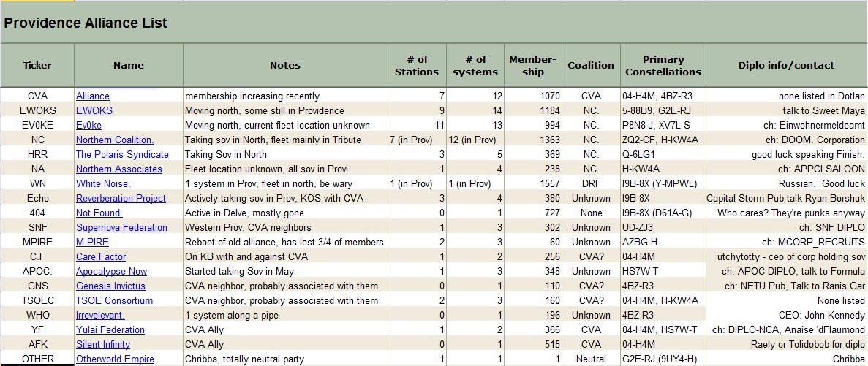
Task: Select the Primary Constellations header cell
Action: pos(663,65)
